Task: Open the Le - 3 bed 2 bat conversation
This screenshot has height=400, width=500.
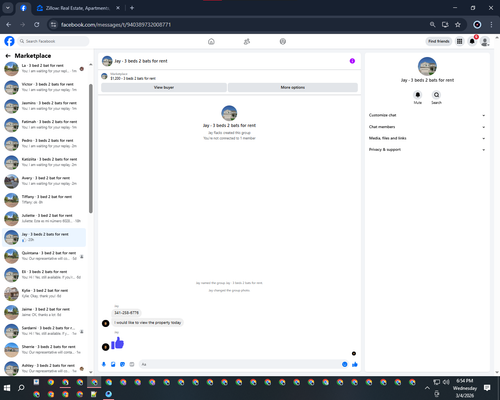Action: pyautogui.click(x=44, y=69)
